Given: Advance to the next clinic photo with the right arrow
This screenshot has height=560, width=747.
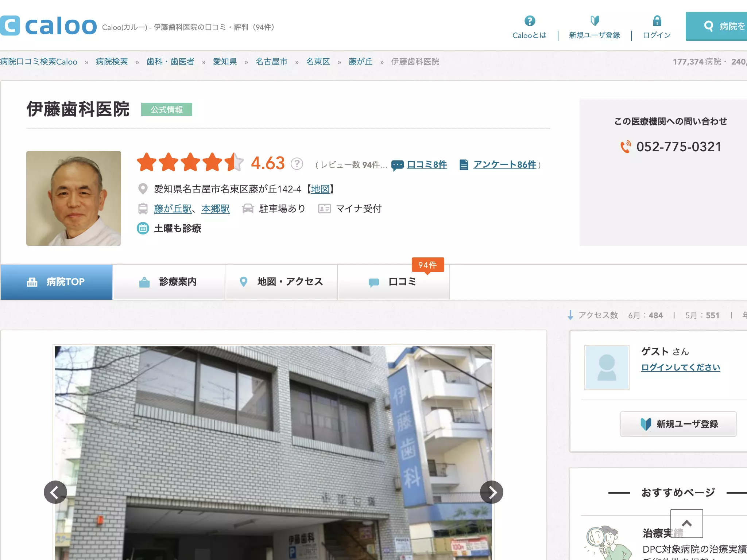Looking at the screenshot, I should tap(492, 492).
